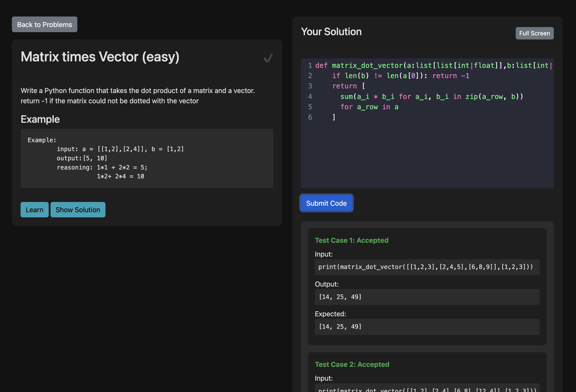Click Test Case 1 input code box
Image resolution: width=576 pixels, height=392 pixels.
[427, 267]
